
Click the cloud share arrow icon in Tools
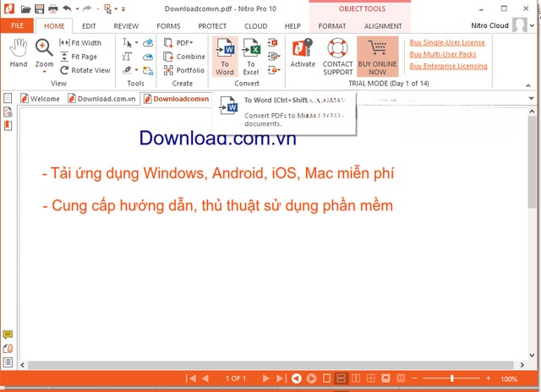(x=148, y=57)
